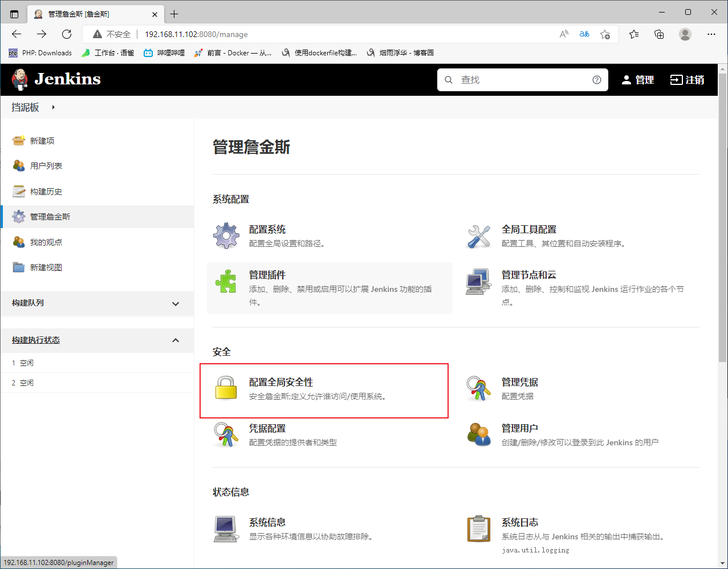Image resolution: width=728 pixels, height=569 pixels.
Task: Open 哔哩哔哩 bookmark
Action: point(164,52)
